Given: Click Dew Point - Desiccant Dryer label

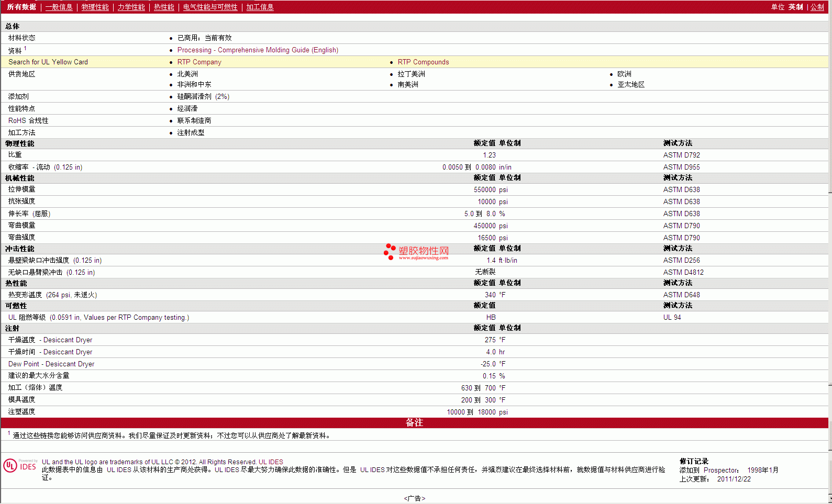Looking at the screenshot, I should point(51,364).
